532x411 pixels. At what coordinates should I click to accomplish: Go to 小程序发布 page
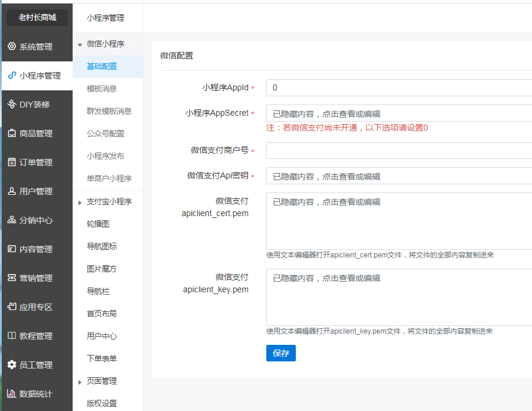coord(105,156)
